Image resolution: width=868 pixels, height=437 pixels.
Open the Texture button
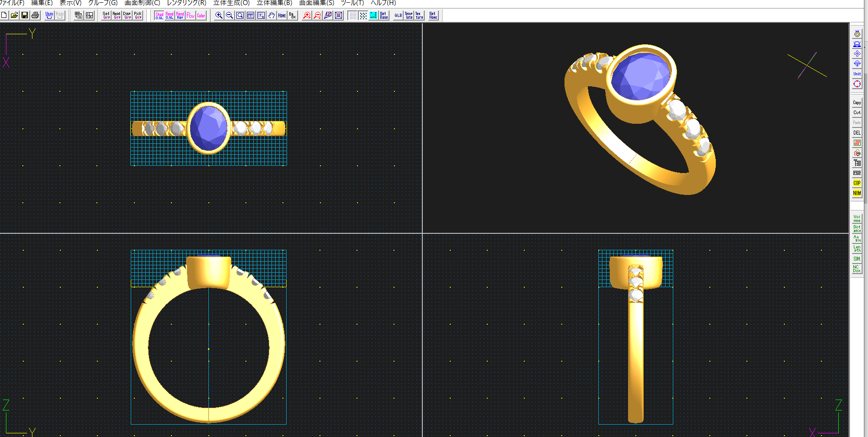tap(419, 16)
